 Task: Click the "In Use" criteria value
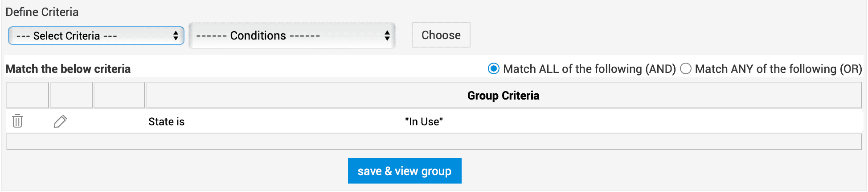tap(424, 122)
